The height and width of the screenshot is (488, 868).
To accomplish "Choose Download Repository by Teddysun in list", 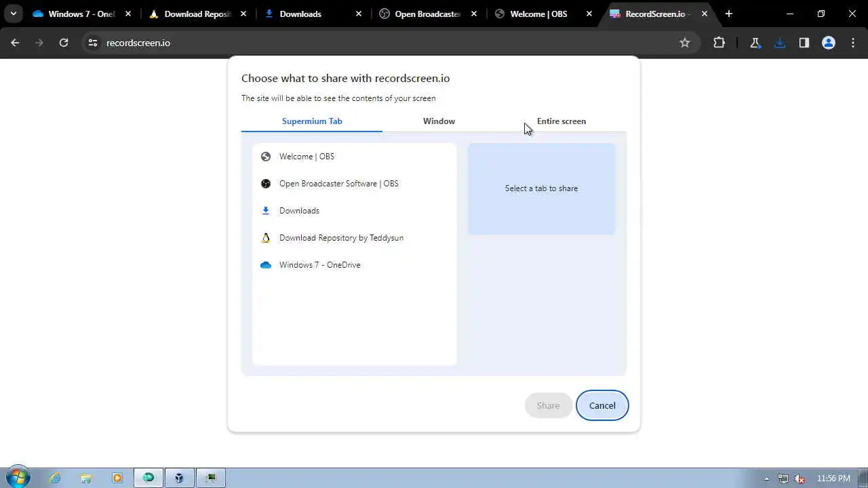I will click(x=354, y=238).
